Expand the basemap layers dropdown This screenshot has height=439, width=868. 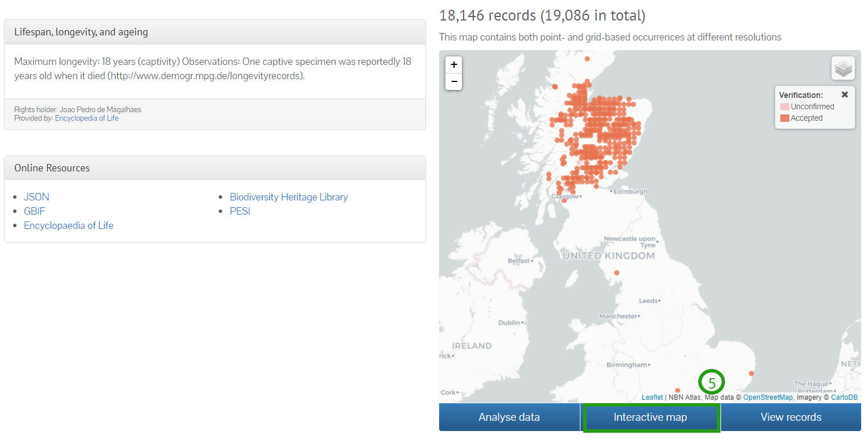[842, 68]
